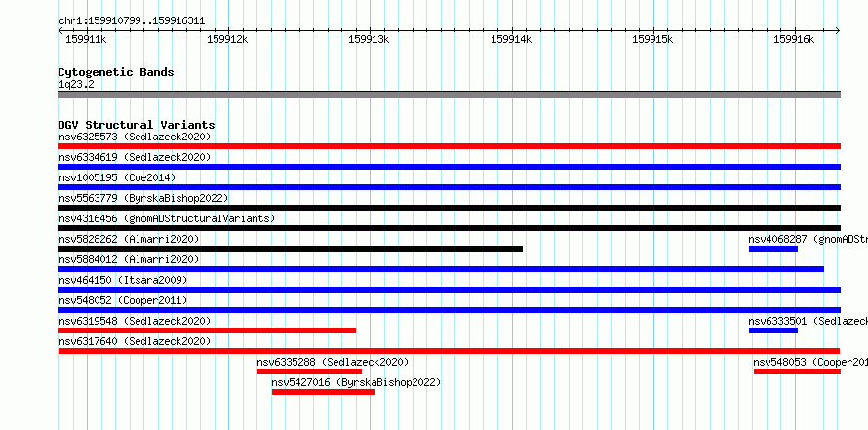Open the nsv6335288 (Sedlazeck2020) label
Viewport: 868px width, 430px height.
[333, 362]
